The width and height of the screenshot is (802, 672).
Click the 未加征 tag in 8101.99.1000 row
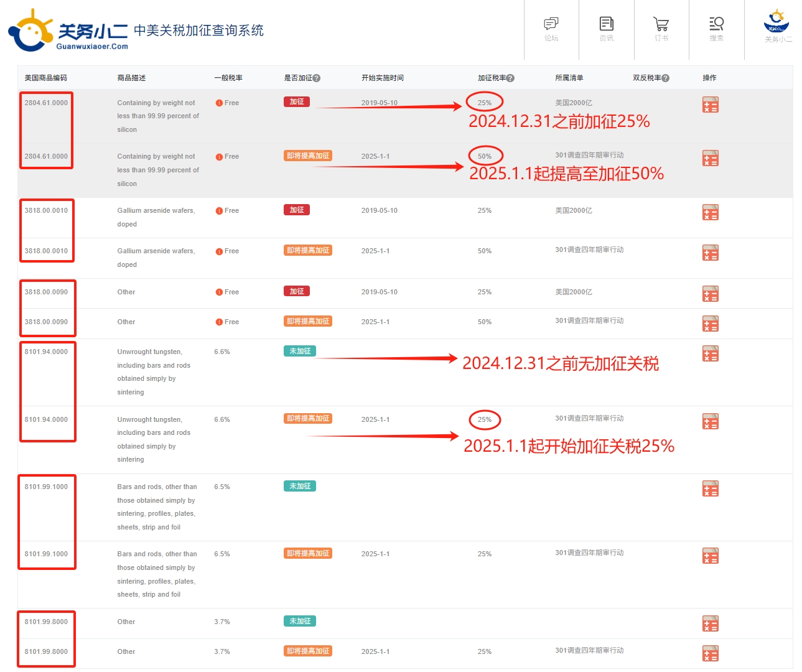(300, 486)
